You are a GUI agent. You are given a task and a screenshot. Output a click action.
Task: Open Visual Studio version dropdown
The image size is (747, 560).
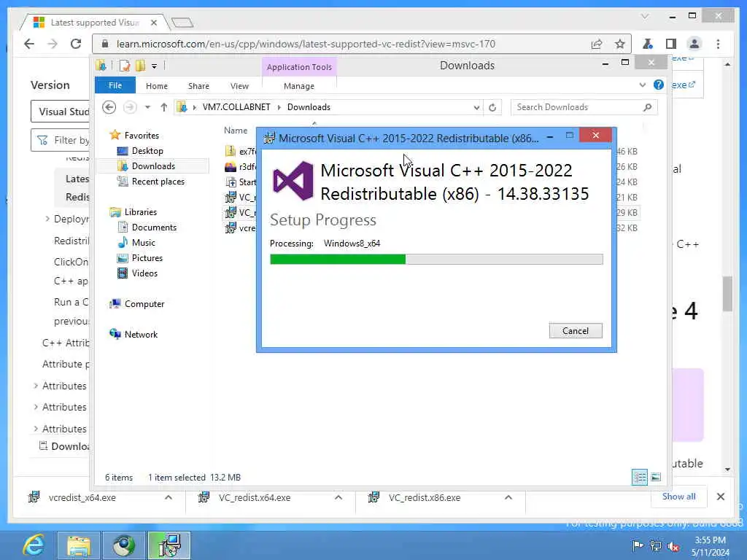click(60, 112)
